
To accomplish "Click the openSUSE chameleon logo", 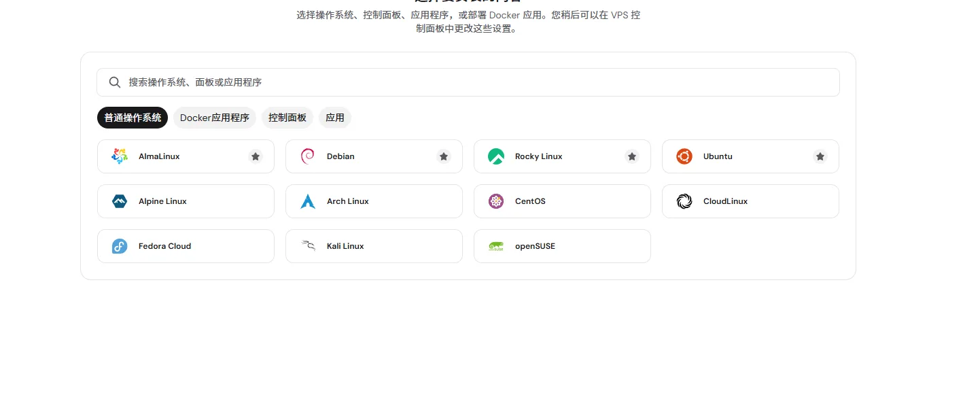I will coord(496,246).
